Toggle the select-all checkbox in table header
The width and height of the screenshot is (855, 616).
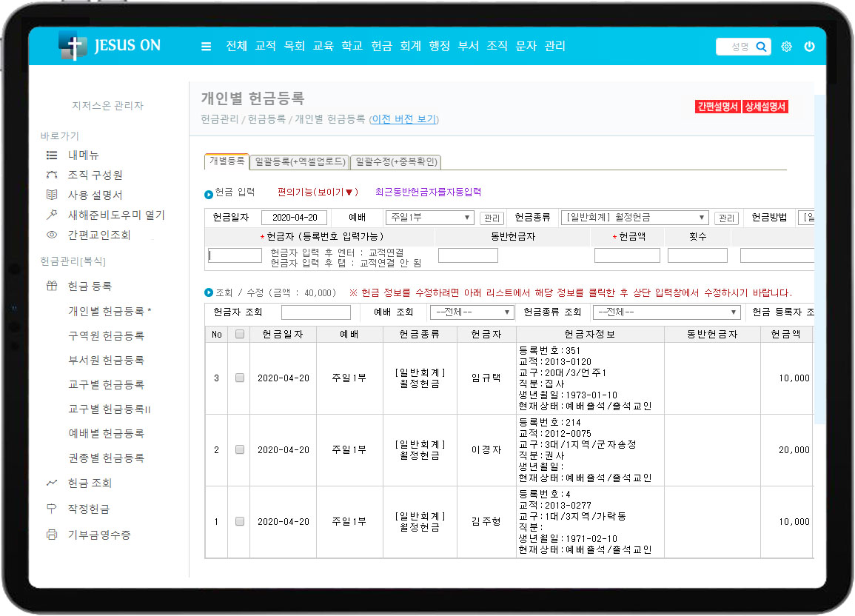pyautogui.click(x=239, y=335)
